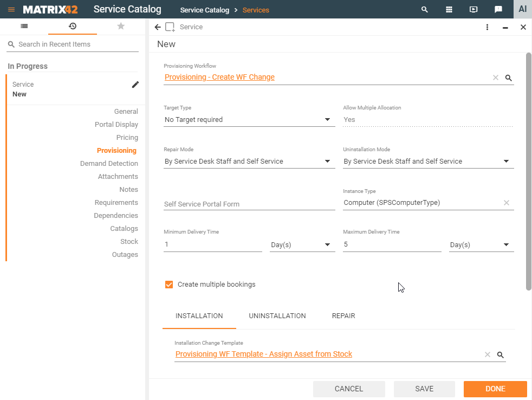Expand the Target Type dropdown

coord(327,120)
